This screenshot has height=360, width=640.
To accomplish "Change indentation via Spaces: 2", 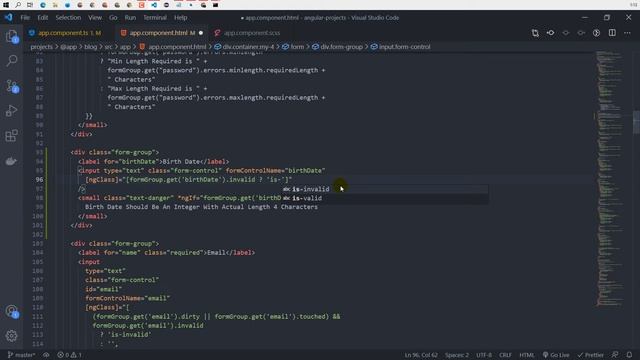I will pos(457,355).
